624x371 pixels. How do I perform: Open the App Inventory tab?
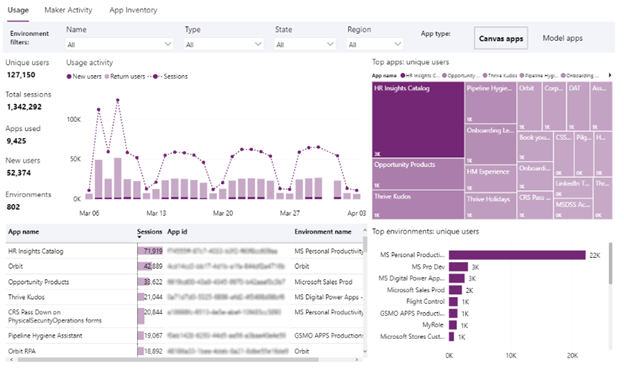(133, 10)
